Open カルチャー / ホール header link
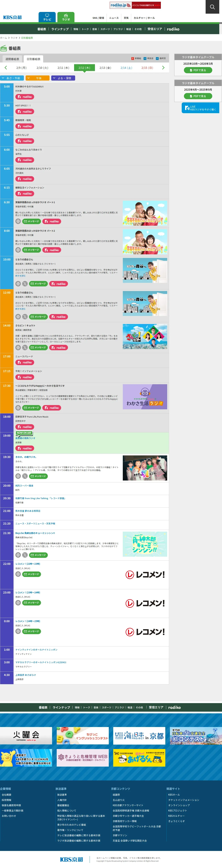 pos(144,18)
